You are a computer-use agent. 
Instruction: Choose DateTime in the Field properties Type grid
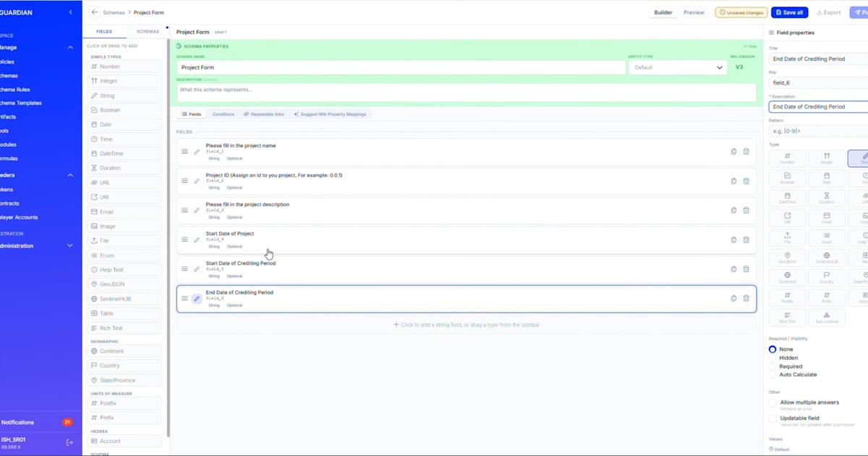point(788,198)
